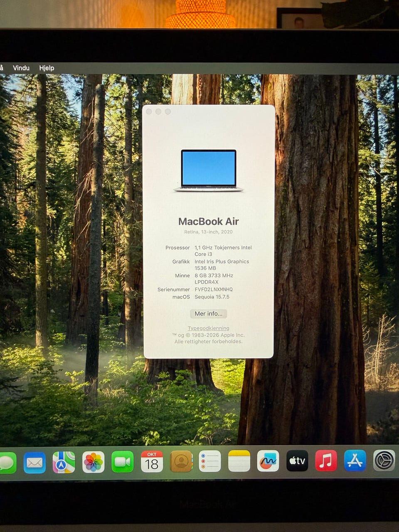Click the "1,1 GHz Tokjerners Intel" processor value
Screen dimensions: 399x532
[223, 248]
